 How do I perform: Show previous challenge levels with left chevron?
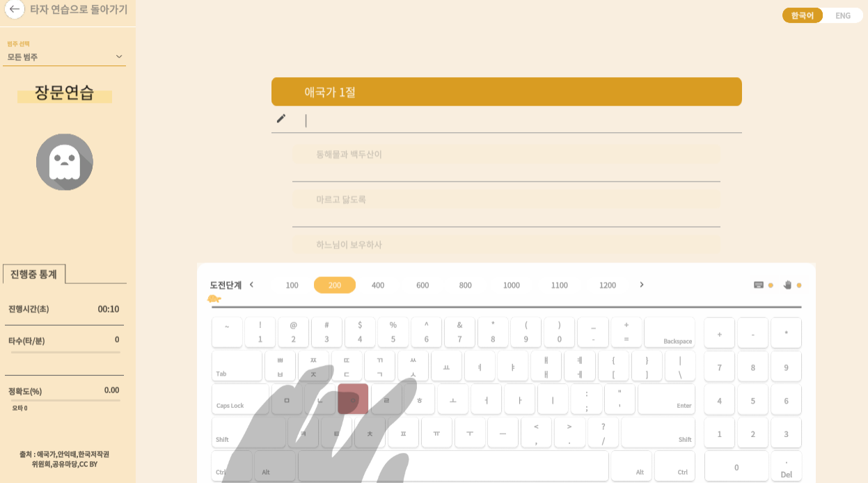click(251, 285)
